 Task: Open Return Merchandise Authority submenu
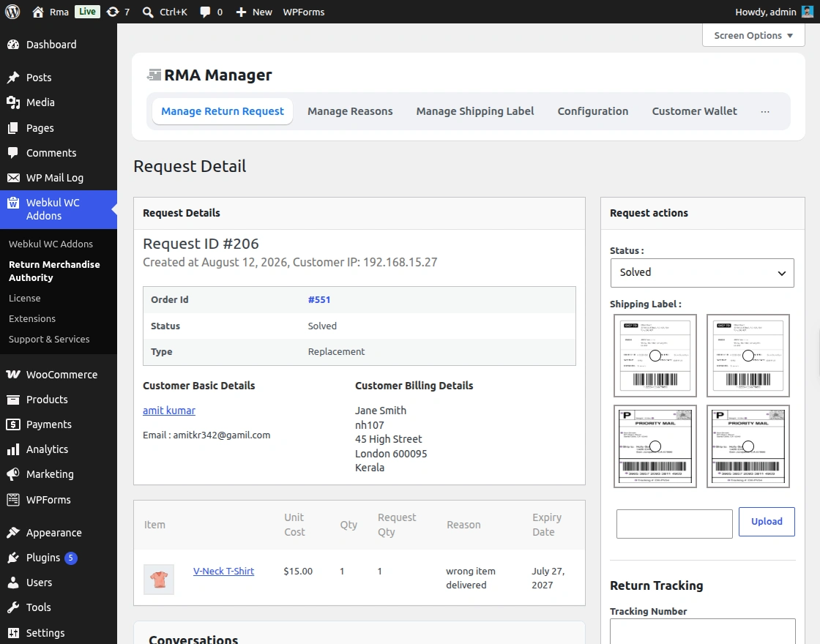(x=54, y=272)
